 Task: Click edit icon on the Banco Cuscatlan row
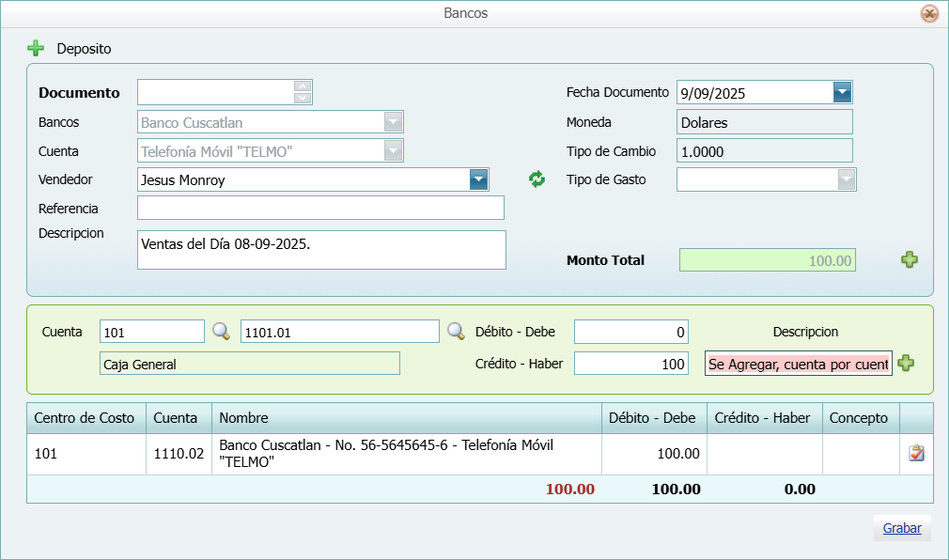pyautogui.click(x=916, y=454)
